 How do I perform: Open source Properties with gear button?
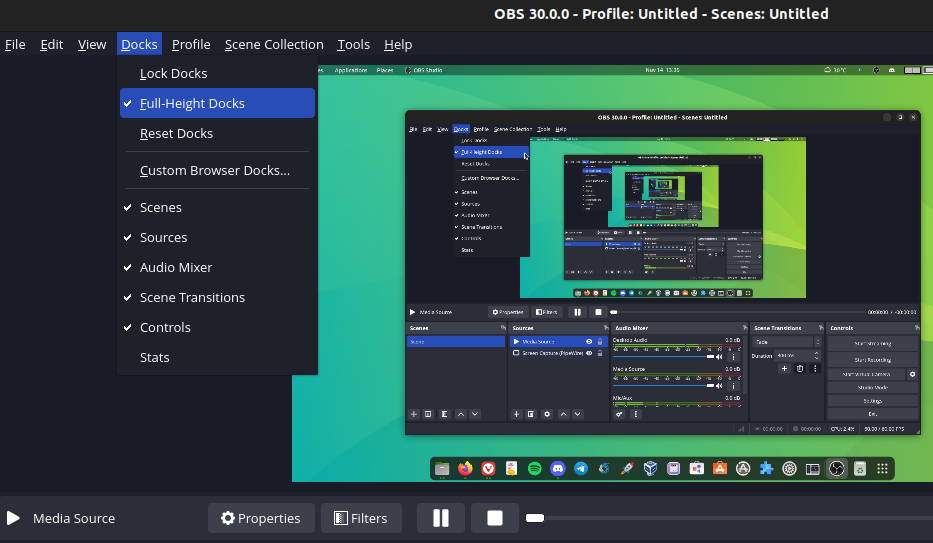[261, 518]
